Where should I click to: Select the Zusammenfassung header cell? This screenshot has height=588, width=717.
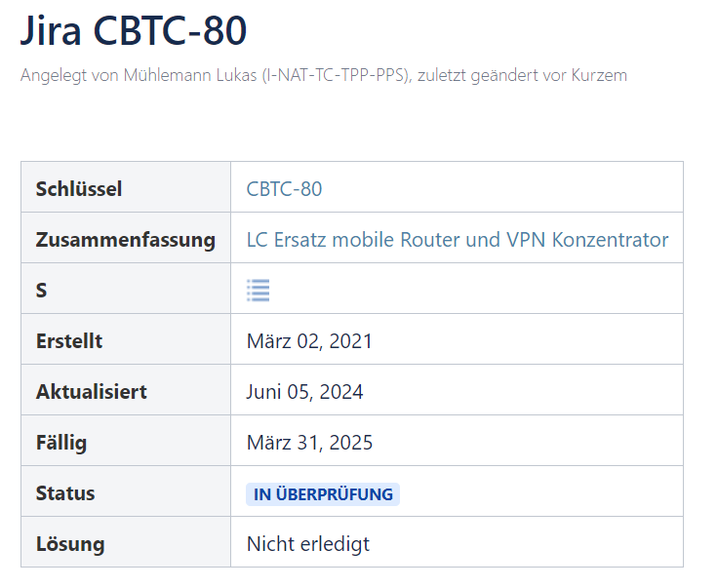(x=126, y=238)
